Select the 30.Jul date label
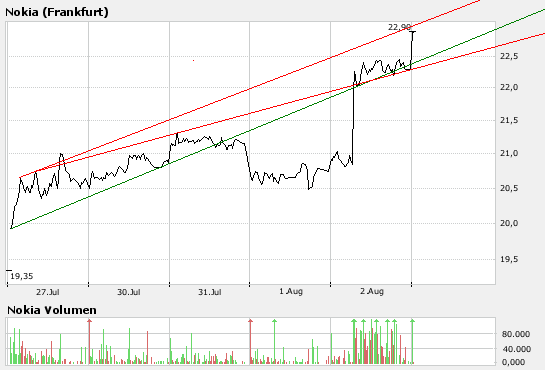Viewport: 545px width, 384px height. coord(129,292)
